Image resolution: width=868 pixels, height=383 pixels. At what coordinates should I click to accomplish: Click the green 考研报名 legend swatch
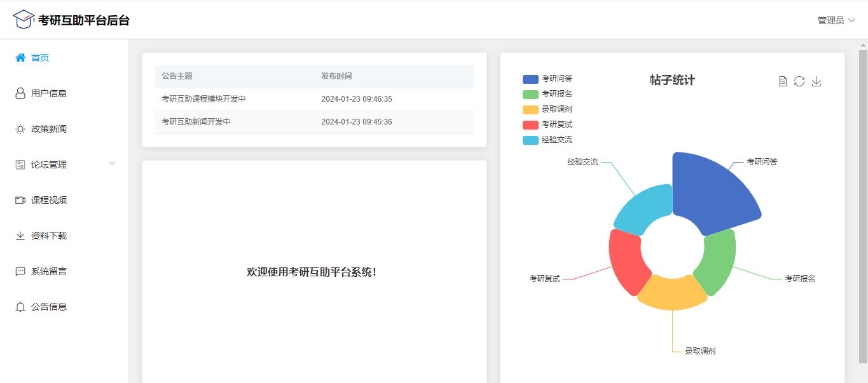(x=530, y=94)
